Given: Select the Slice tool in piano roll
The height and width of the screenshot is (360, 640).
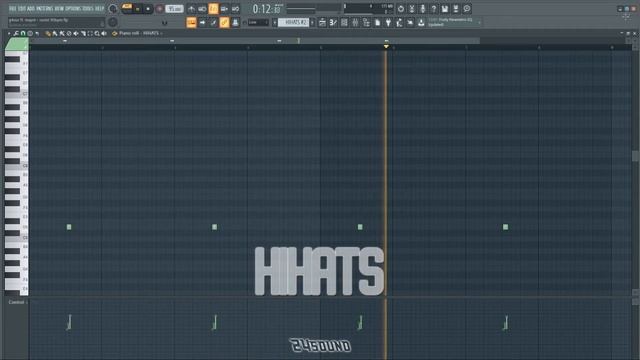Looking at the screenshot, I should (x=83, y=33).
